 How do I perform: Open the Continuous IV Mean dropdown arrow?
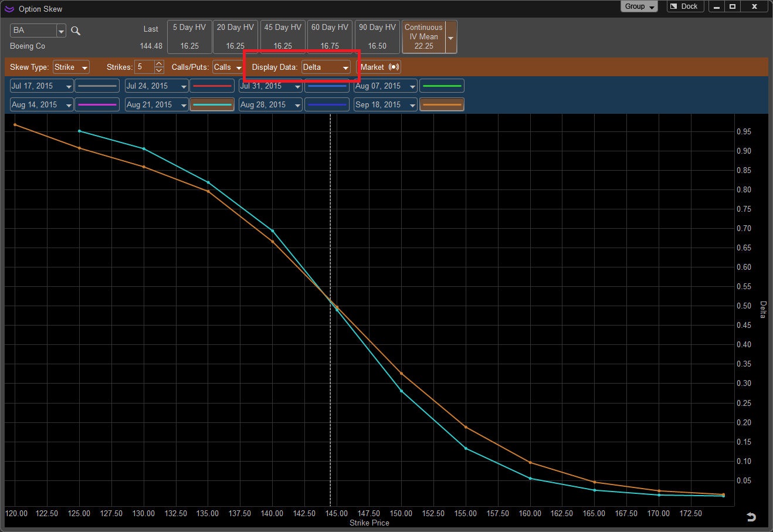(x=450, y=38)
